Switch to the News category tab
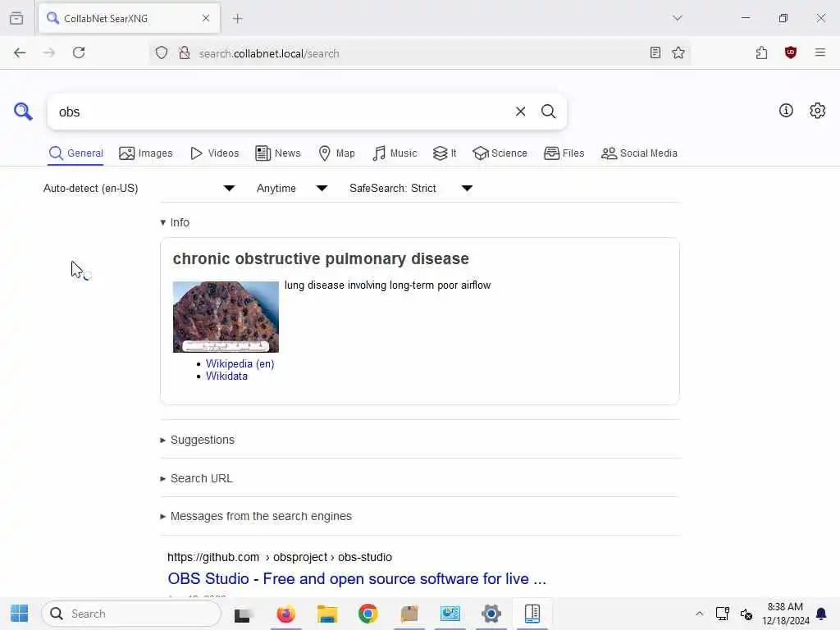The height and width of the screenshot is (630, 840). tap(278, 153)
